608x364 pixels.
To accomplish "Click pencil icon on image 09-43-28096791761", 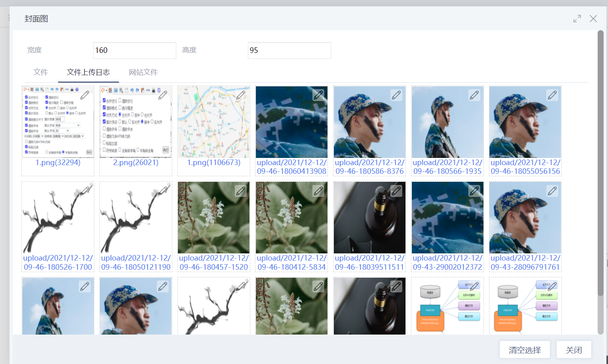I will [x=552, y=191].
